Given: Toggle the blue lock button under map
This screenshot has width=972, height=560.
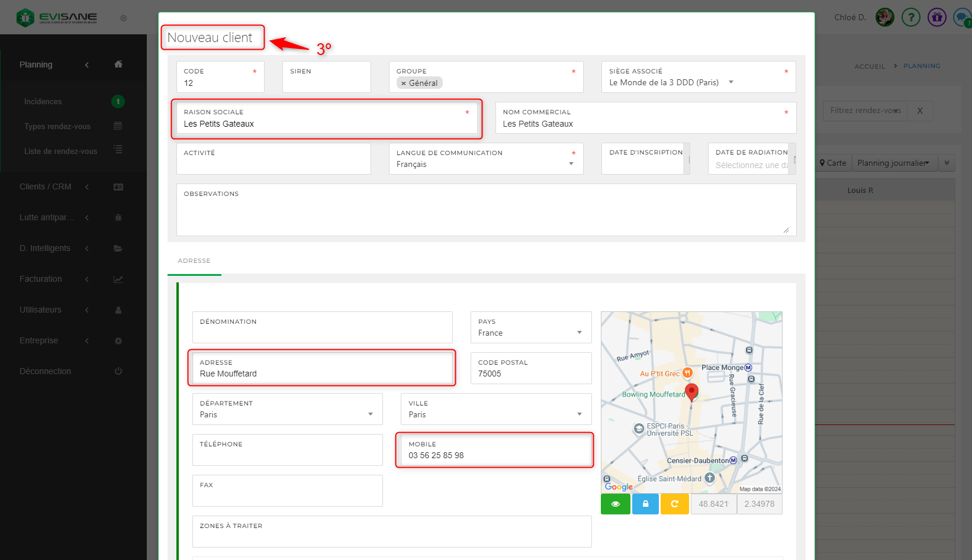Looking at the screenshot, I should 645,504.
